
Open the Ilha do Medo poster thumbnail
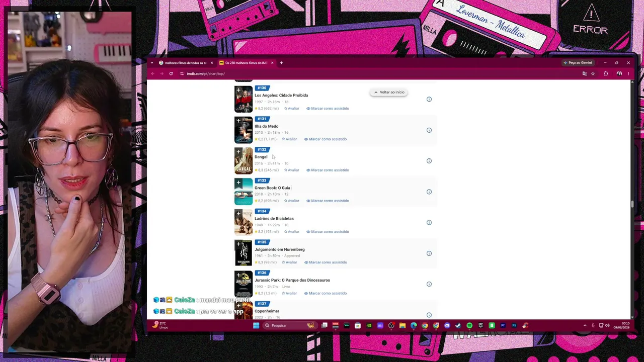coord(244,130)
